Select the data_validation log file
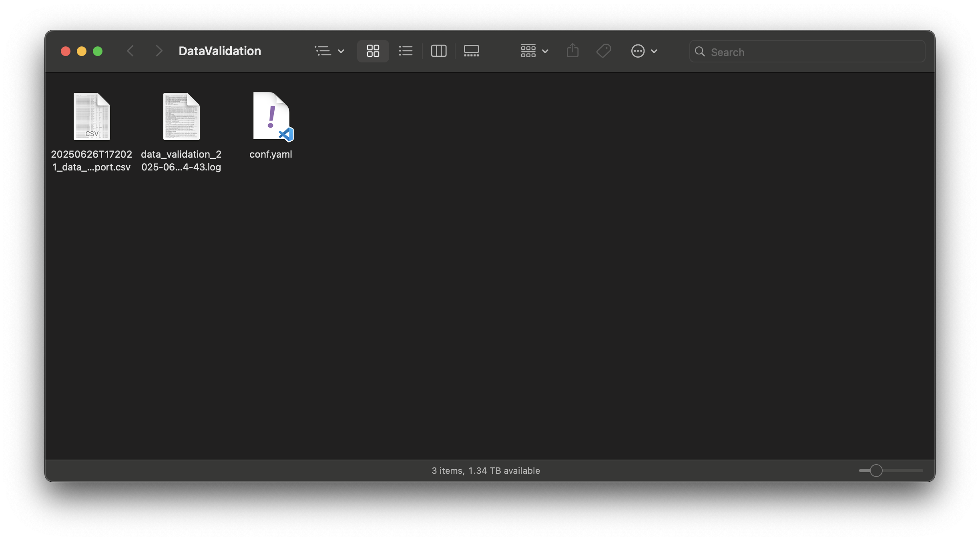This screenshot has height=541, width=980. click(181, 116)
